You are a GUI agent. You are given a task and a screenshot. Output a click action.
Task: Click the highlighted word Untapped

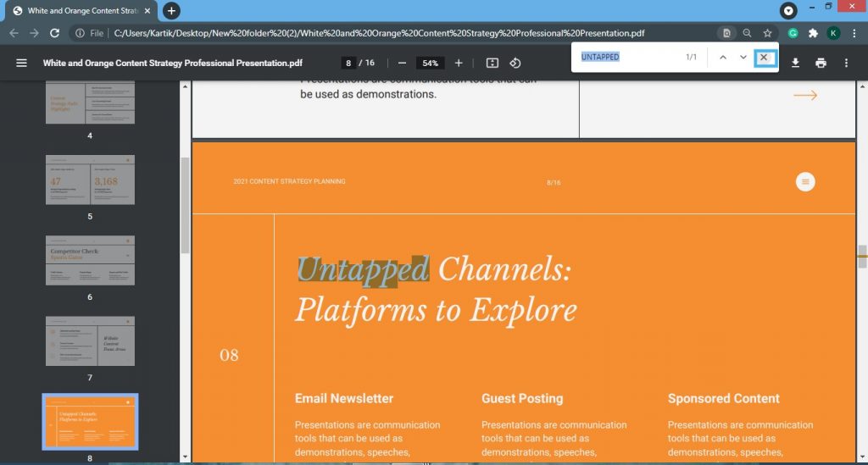(x=363, y=270)
